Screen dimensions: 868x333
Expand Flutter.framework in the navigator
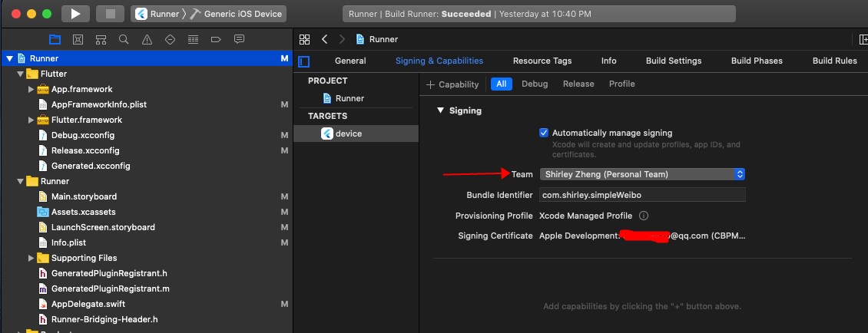[x=31, y=120]
